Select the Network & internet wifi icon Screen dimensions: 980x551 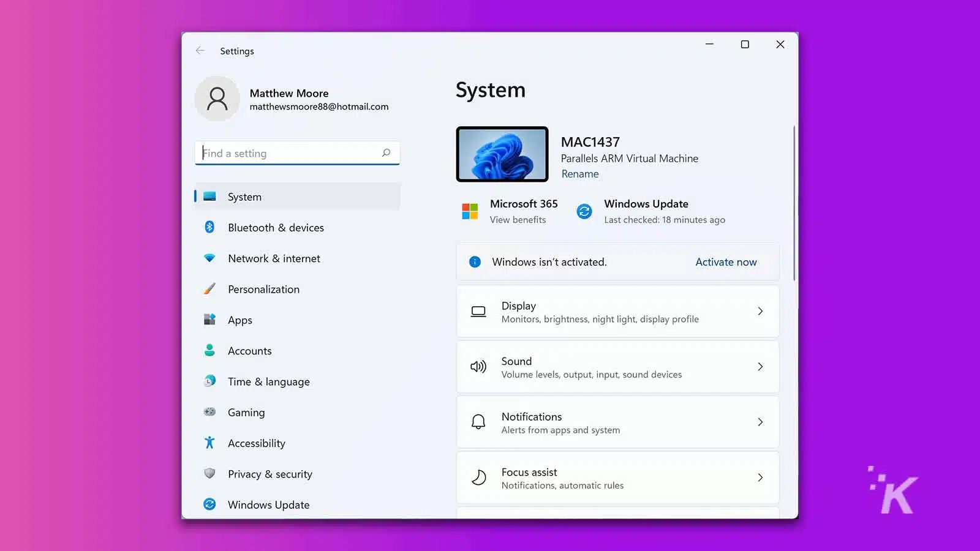[x=209, y=258]
